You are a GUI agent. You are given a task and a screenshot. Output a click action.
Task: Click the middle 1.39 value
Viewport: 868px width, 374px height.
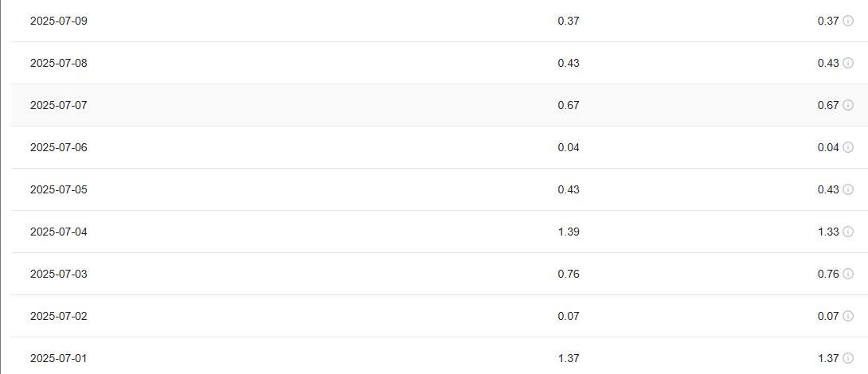point(569,232)
